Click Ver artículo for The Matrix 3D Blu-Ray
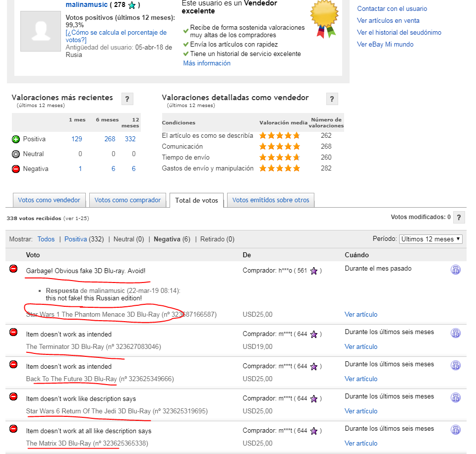This screenshot has height=454, width=476. [x=361, y=443]
